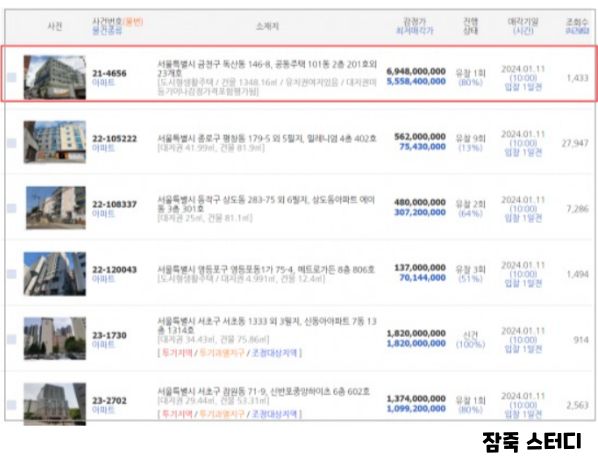This screenshot has height=464, width=598.
Task: Open the building photo for case 22-105222
Action: pyautogui.click(x=55, y=142)
